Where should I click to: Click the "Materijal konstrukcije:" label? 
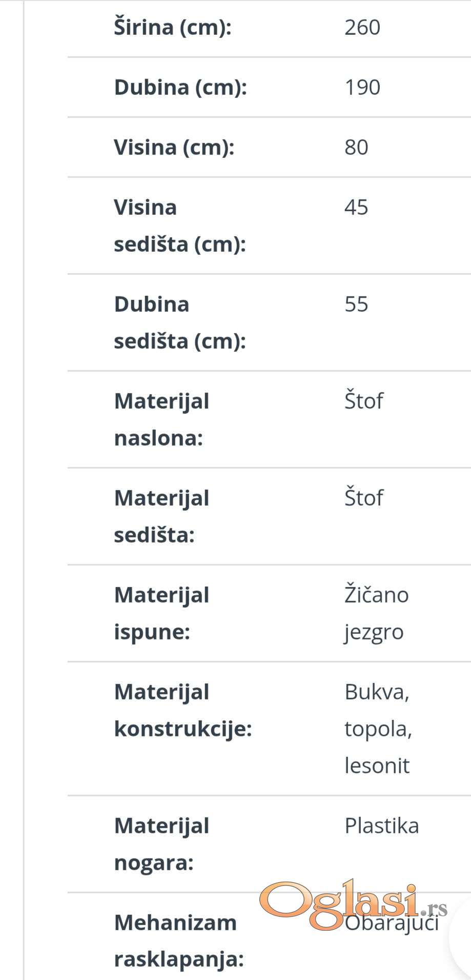[182, 710]
